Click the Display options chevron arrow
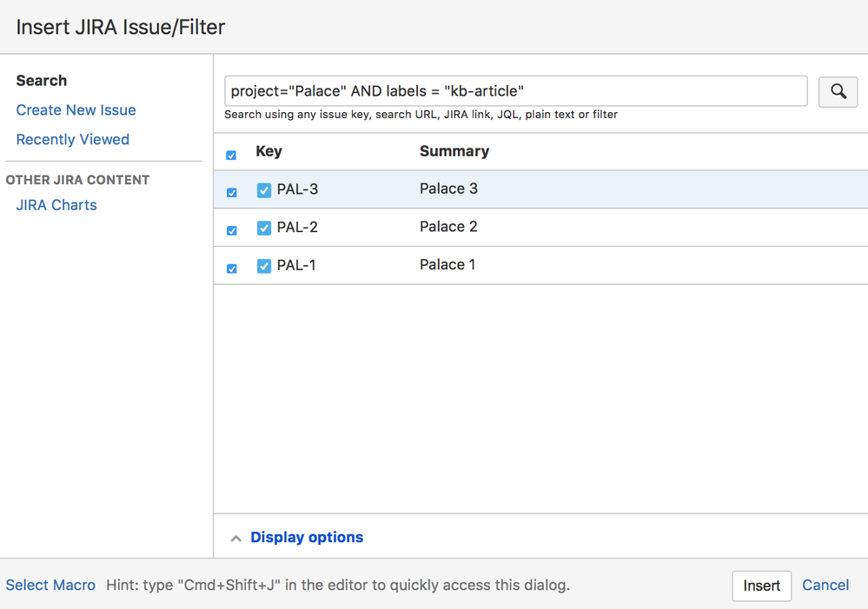Viewport: 868px width, 609px height. click(x=235, y=538)
